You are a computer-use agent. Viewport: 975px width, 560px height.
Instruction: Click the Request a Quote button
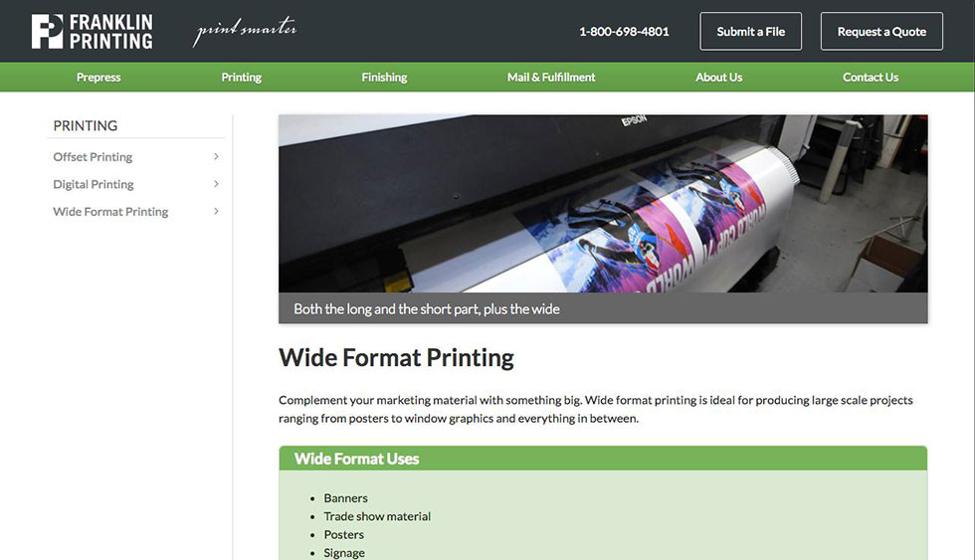pyautogui.click(x=881, y=31)
